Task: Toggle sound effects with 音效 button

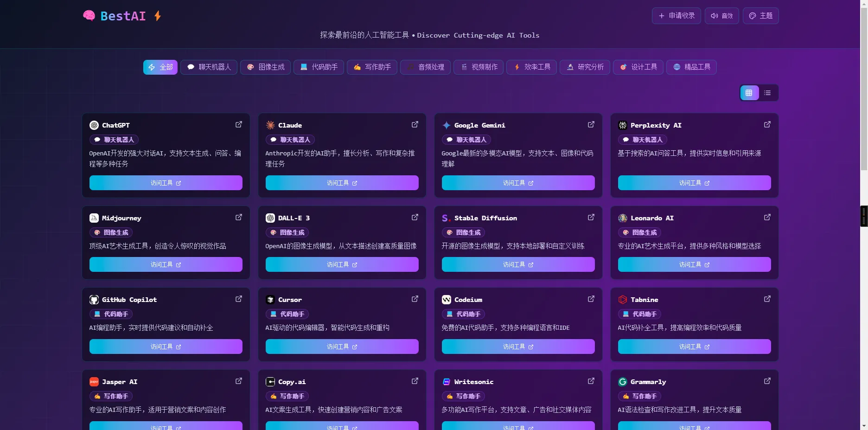Action: point(722,16)
